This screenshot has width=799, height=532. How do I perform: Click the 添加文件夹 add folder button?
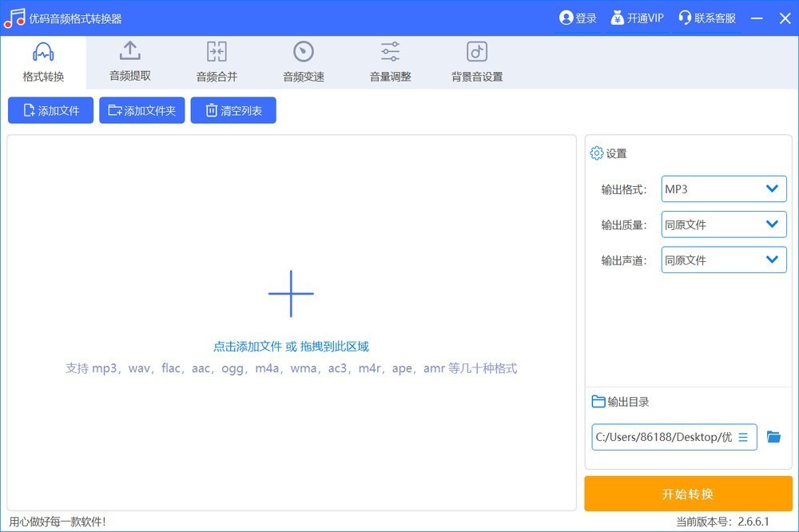[x=141, y=111]
